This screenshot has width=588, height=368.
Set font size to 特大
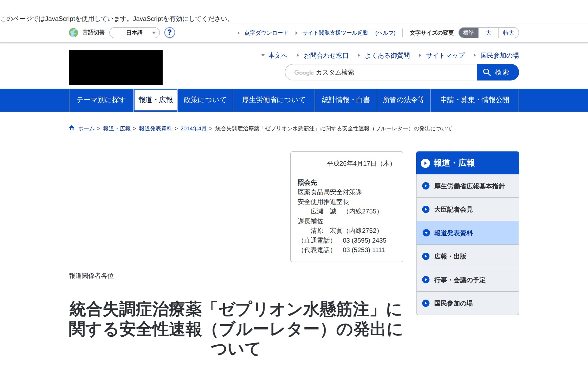click(508, 33)
